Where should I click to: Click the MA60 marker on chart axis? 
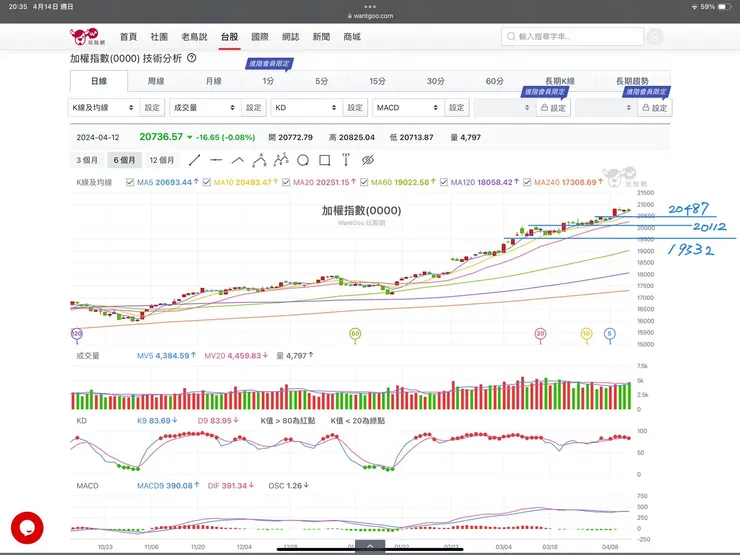coord(355,335)
